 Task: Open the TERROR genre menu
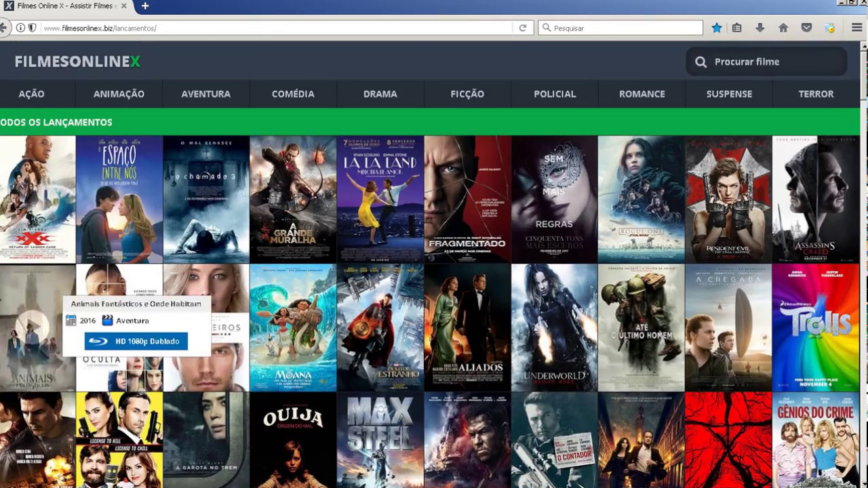816,94
